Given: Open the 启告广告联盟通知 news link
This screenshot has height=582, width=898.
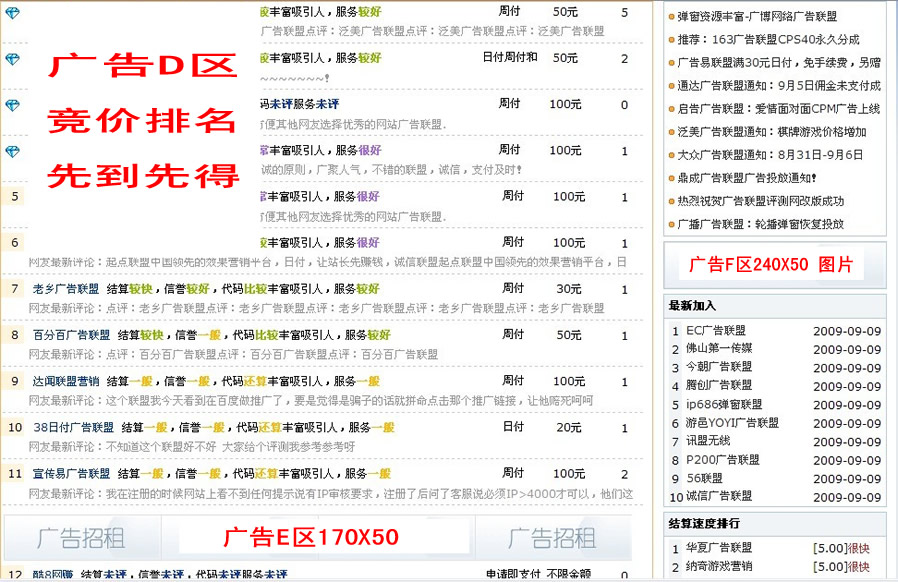Looking at the screenshot, I should (x=778, y=109).
